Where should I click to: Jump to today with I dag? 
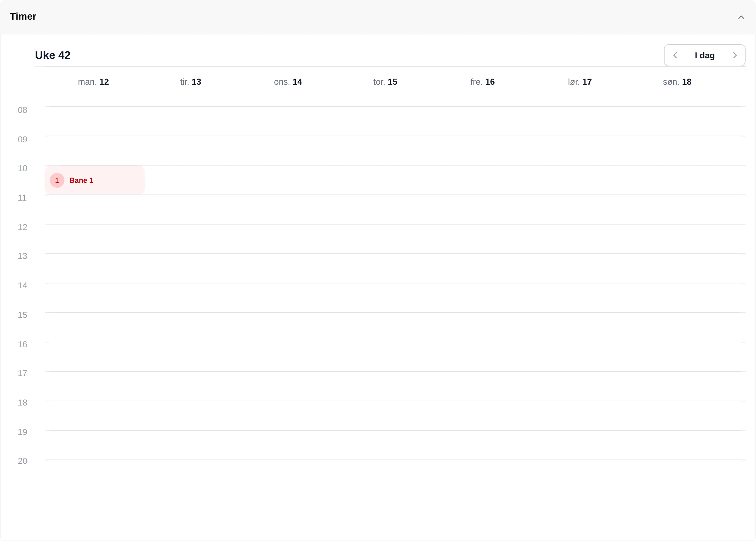click(704, 55)
